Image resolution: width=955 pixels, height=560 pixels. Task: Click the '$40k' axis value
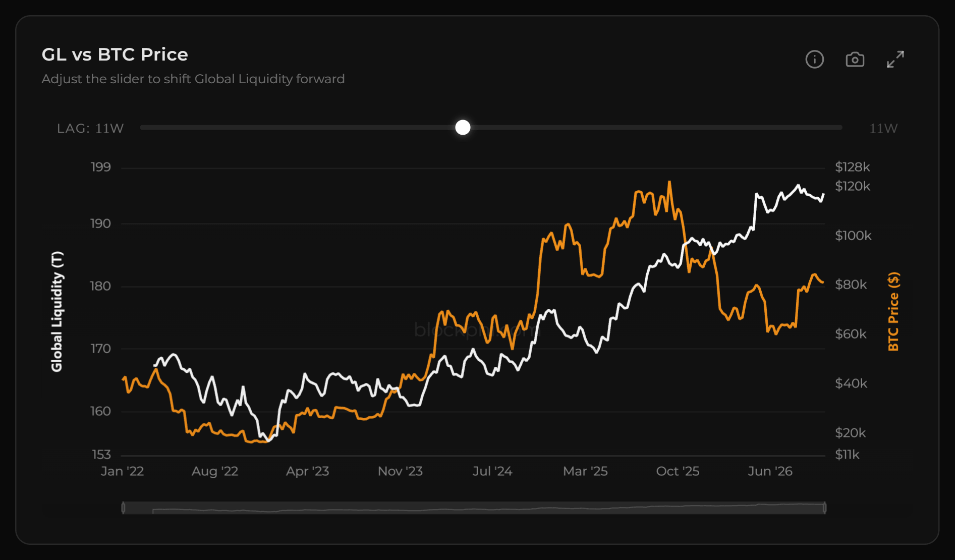pos(851,383)
